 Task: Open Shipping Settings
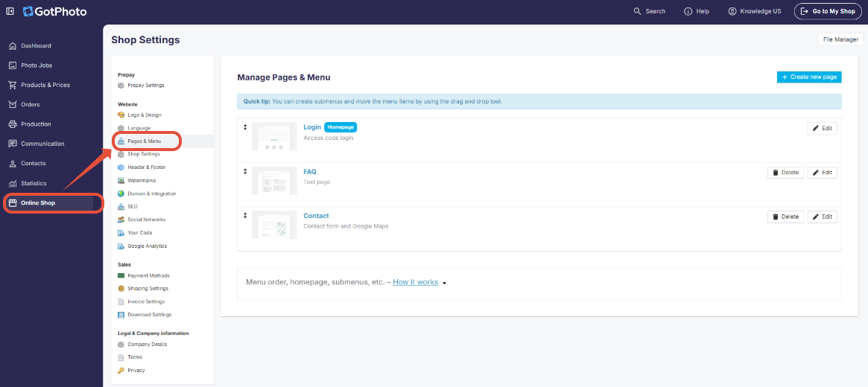[148, 289]
